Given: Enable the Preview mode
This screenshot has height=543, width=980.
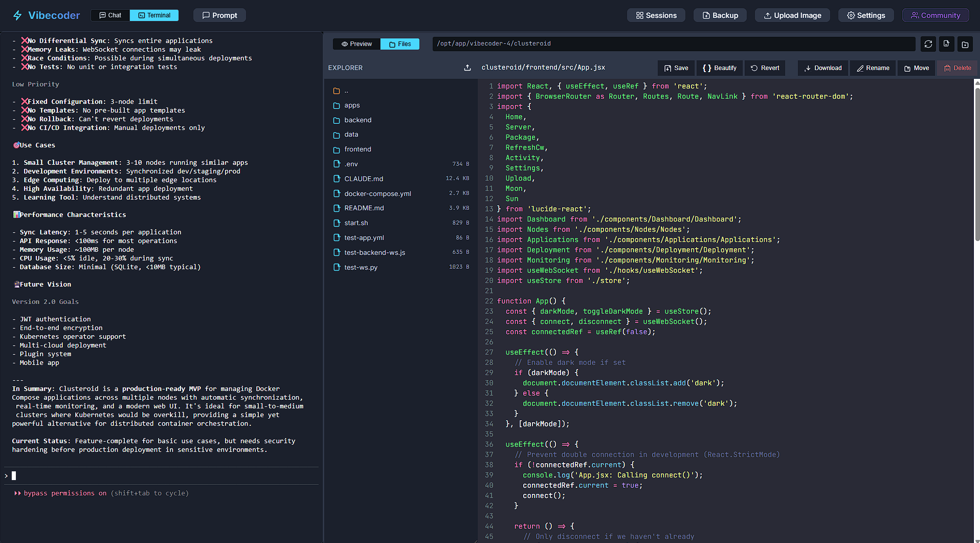Looking at the screenshot, I should point(356,44).
